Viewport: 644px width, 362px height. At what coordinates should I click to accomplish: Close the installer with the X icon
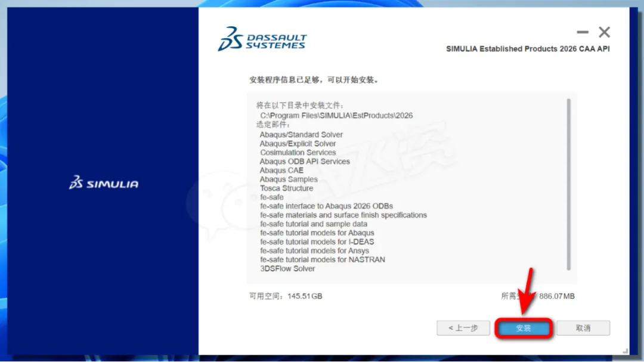point(604,32)
